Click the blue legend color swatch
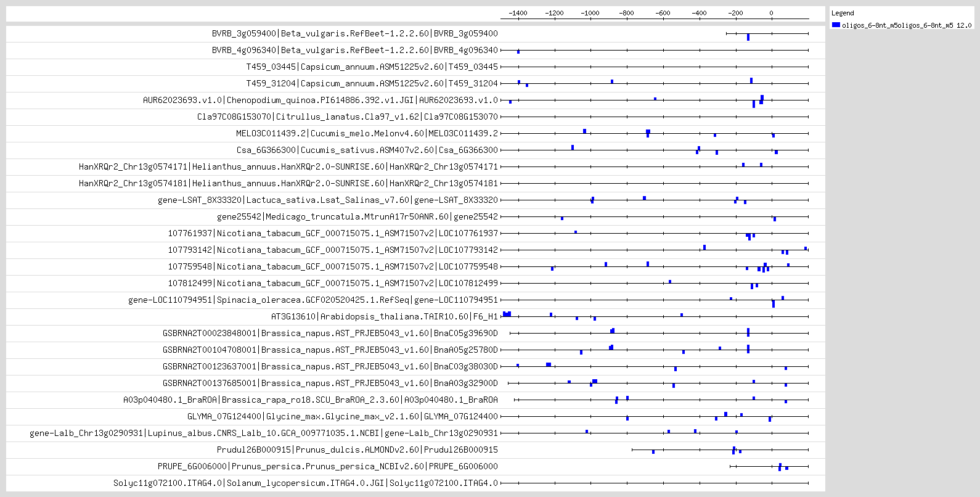The height and width of the screenshot is (497, 980). coord(836,25)
